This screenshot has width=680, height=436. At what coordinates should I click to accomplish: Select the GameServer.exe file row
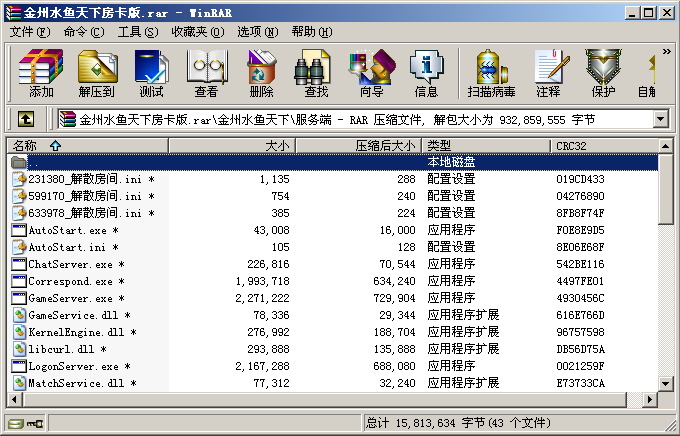[x=70, y=298]
